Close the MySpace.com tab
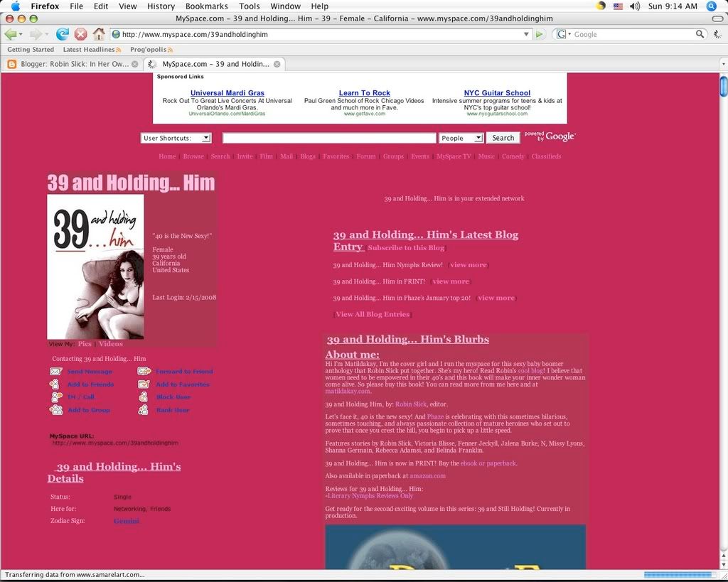This screenshot has height=582, width=728. [277, 64]
